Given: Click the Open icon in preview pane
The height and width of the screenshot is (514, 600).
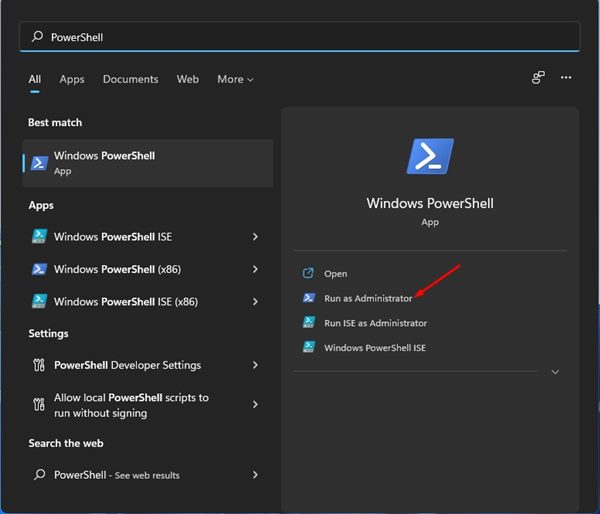Looking at the screenshot, I should 308,273.
